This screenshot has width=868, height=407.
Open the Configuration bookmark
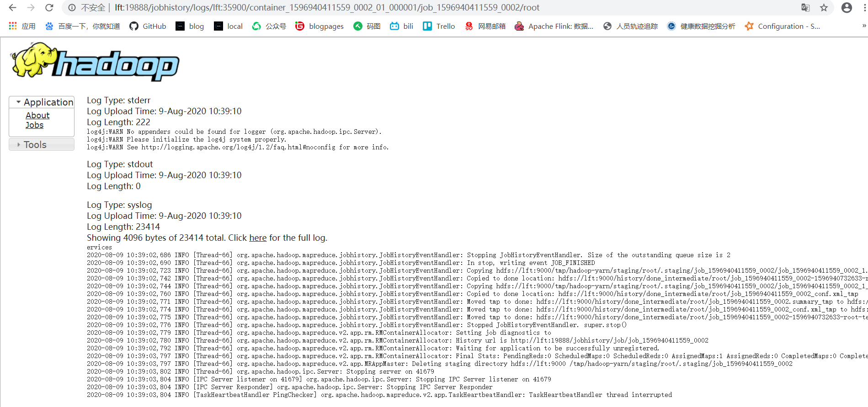point(783,26)
